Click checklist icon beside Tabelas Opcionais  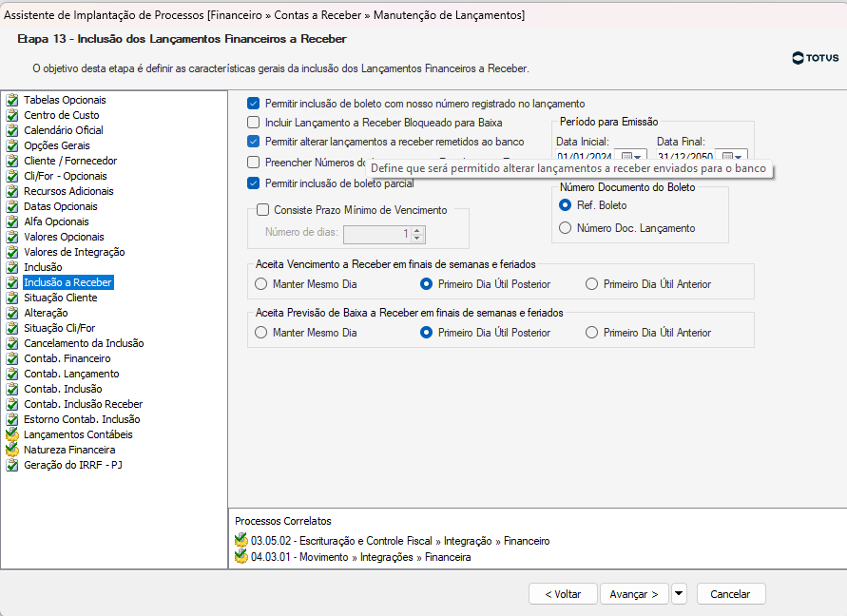(12, 100)
